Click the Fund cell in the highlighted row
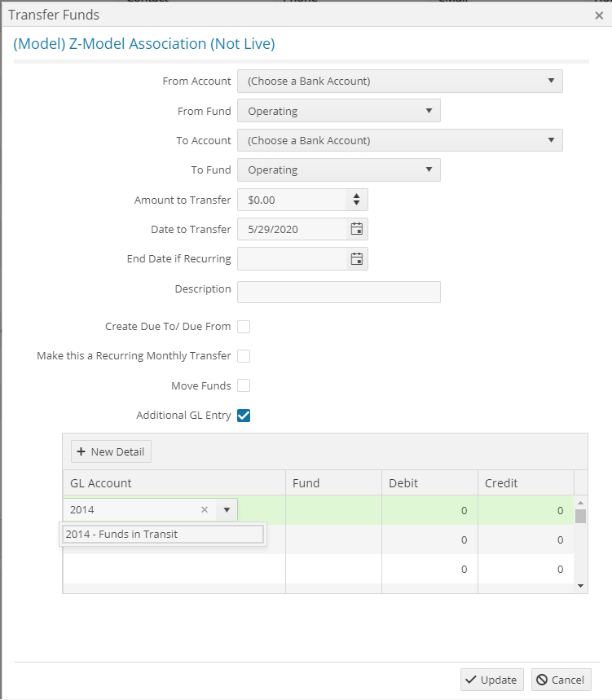This screenshot has height=700, width=612. [x=333, y=510]
